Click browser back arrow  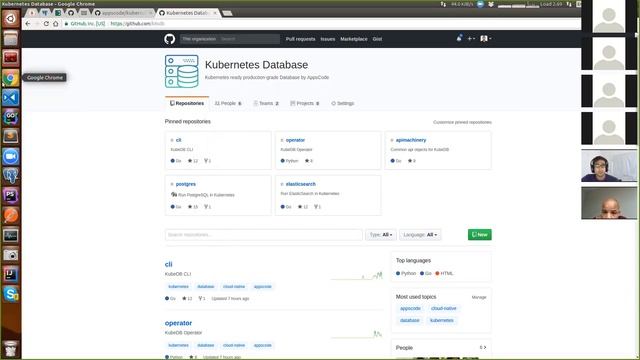[28, 24]
